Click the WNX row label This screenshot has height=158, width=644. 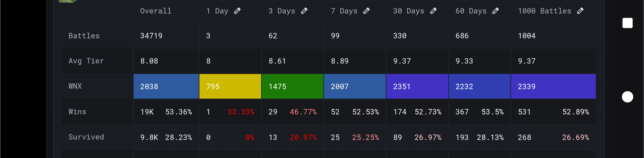(x=75, y=86)
